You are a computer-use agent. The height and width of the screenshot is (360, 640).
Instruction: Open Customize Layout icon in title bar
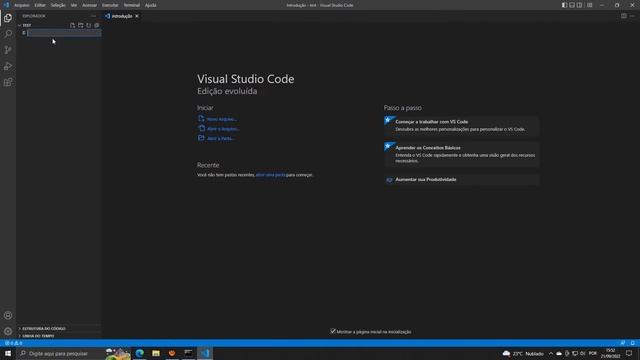590,5
